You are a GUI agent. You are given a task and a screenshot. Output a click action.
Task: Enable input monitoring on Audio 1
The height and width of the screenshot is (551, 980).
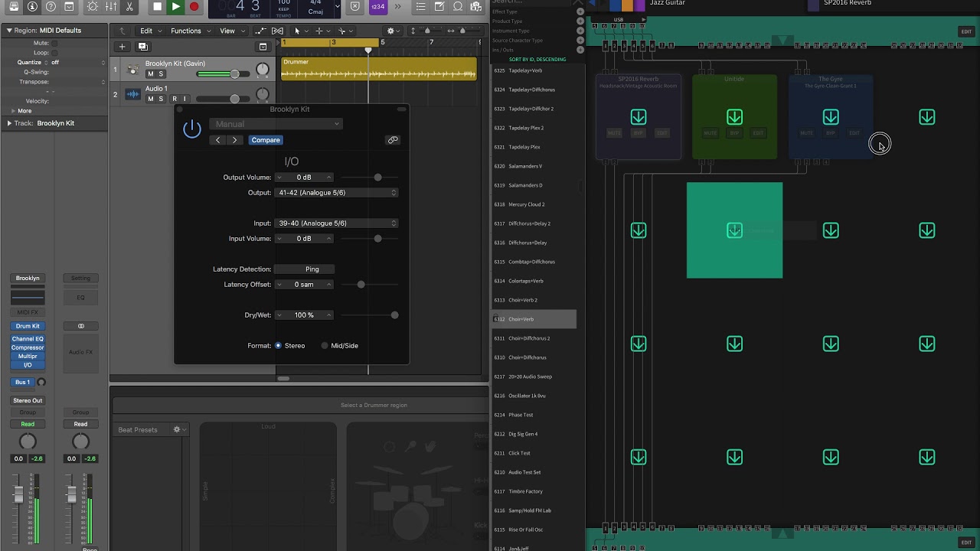185,99
